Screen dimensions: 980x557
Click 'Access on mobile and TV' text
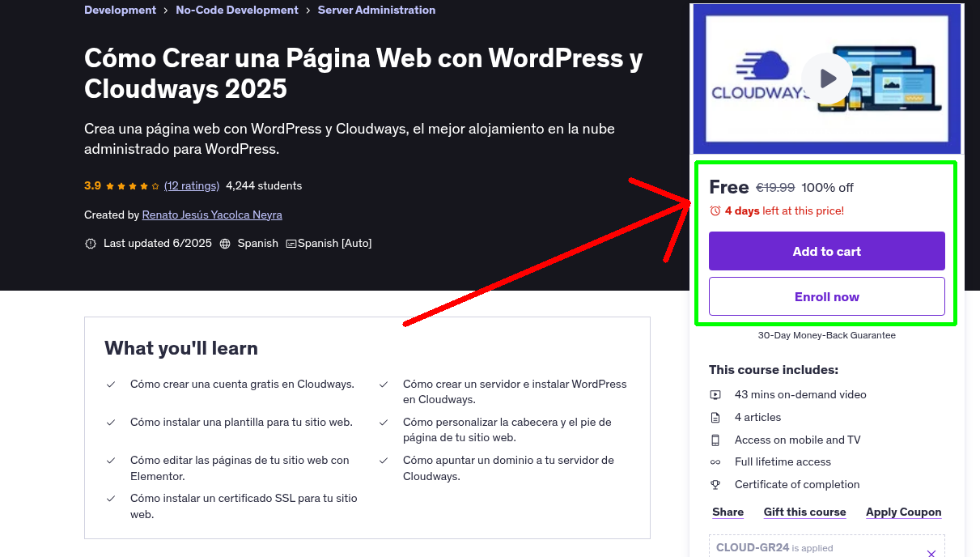798,440
